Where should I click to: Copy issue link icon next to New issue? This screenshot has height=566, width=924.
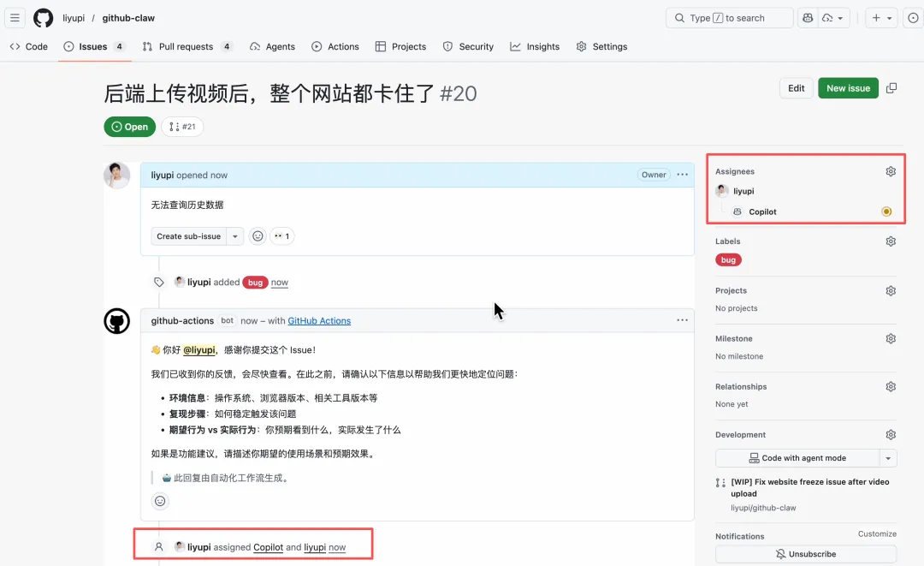click(x=891, y=88)
